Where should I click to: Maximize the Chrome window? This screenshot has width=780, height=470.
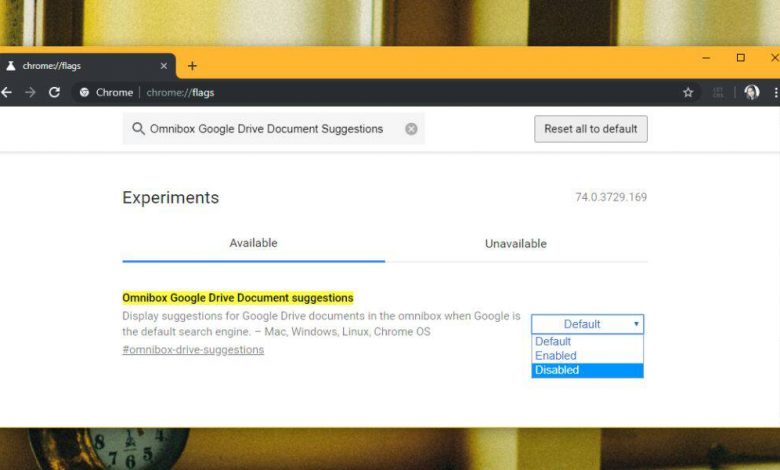point(741,58)
